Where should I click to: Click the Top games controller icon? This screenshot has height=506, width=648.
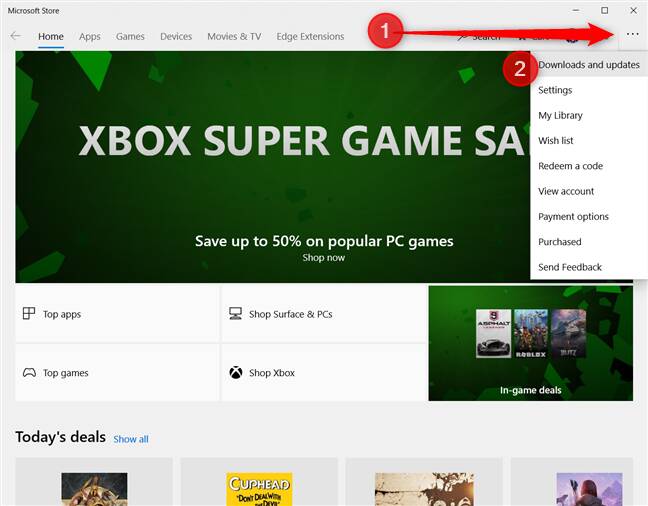click(29, 373)
